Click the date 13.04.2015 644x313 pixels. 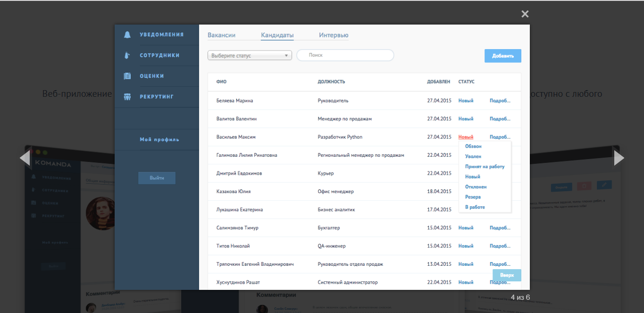(439, 264)
